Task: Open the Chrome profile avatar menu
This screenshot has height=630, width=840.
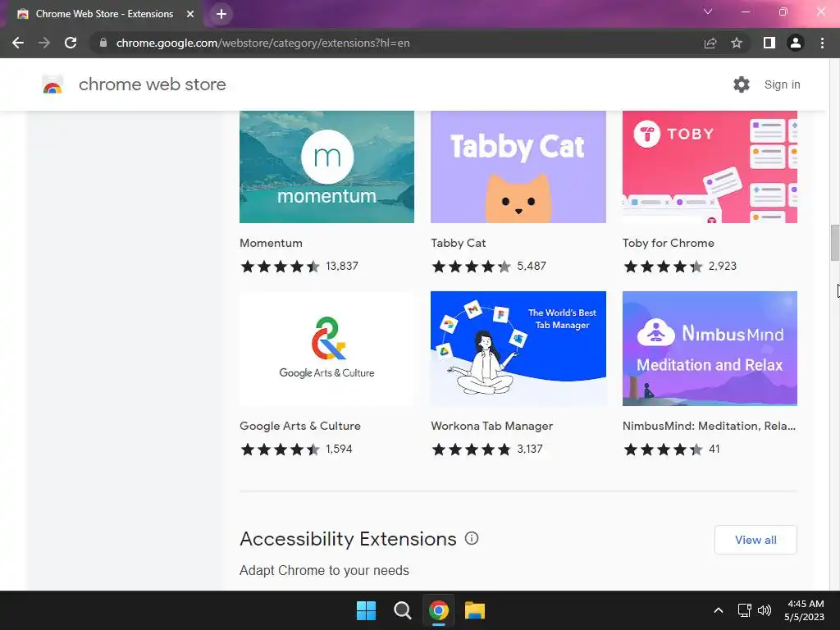Action: pos(796,43)
